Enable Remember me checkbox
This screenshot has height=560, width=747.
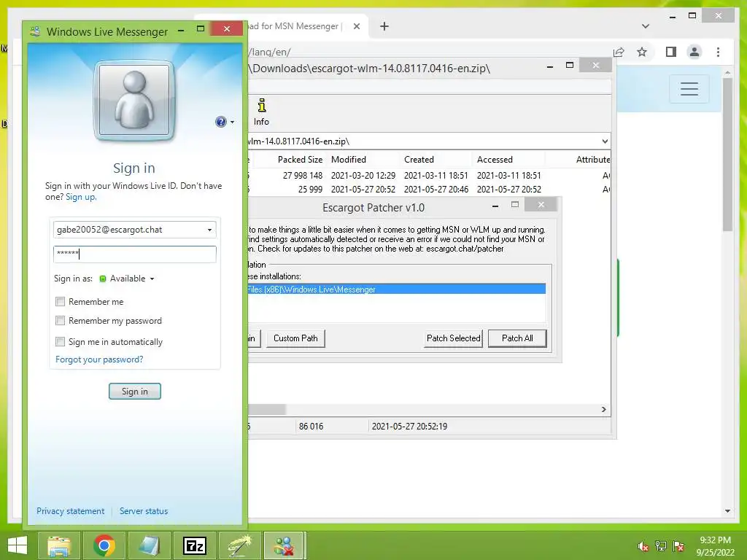60,301
